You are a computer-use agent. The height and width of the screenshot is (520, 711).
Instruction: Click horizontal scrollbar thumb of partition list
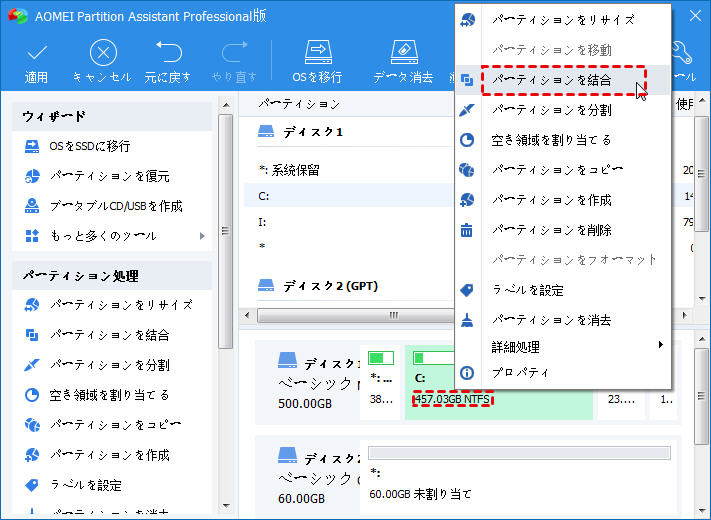(x=356, y=315)
